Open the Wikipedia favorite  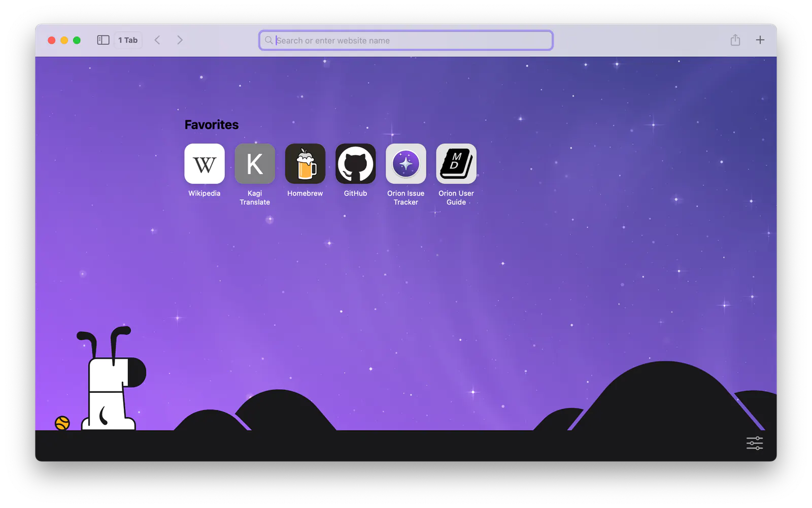[x=205, y=163]
